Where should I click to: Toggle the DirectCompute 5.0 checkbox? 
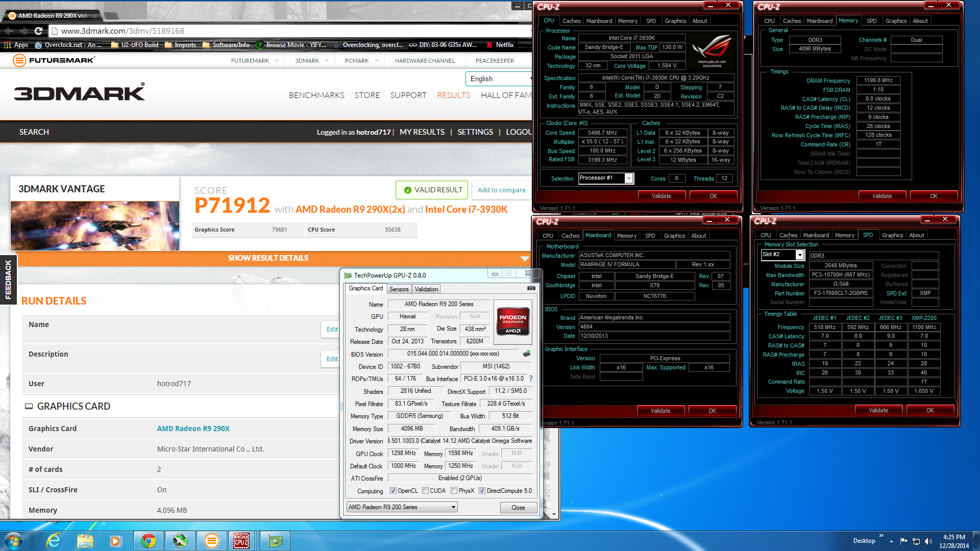click(x=482, y=491)
